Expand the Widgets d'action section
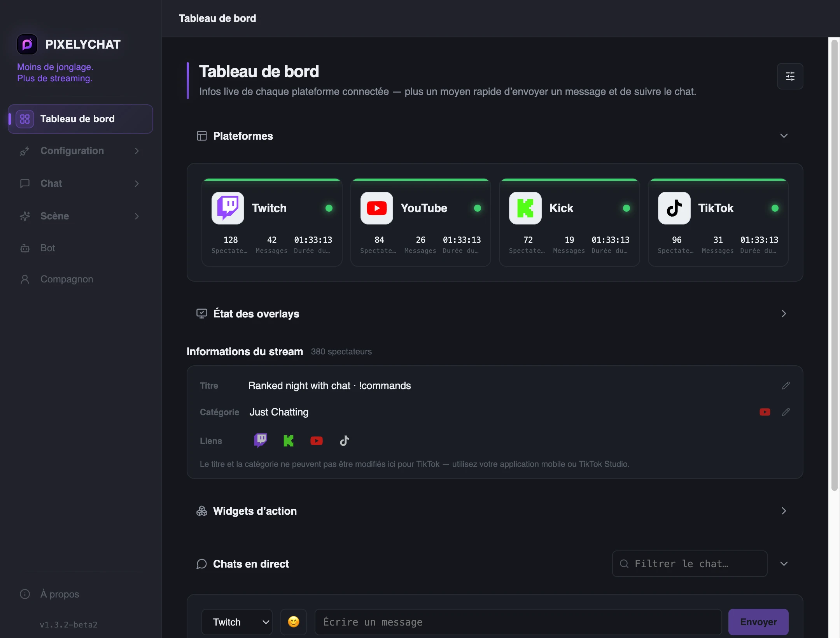 (x=784, y=511)
